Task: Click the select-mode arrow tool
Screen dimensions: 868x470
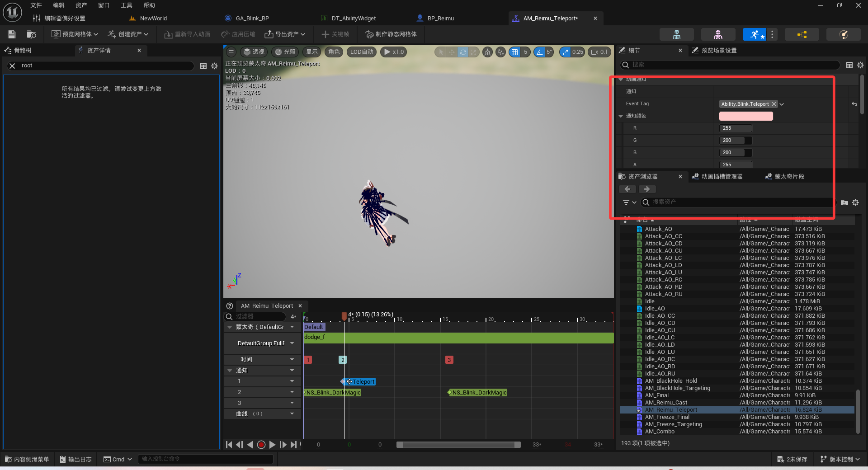Action: click(x=441, y=52)
